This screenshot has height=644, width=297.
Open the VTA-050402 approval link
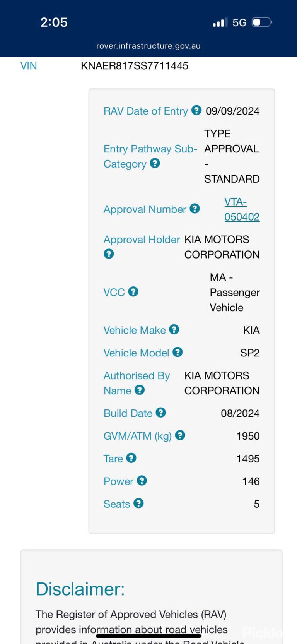coord(242,209)
